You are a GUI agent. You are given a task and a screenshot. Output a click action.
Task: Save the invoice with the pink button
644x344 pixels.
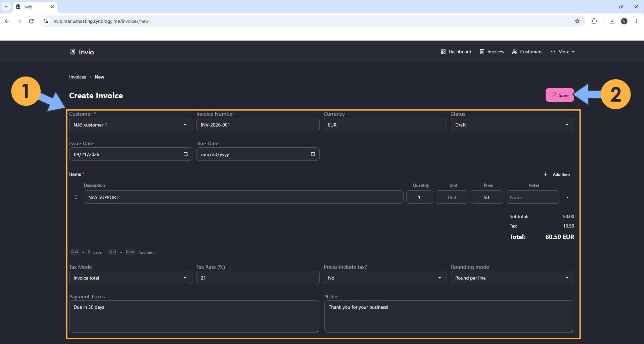coord(560,95)
